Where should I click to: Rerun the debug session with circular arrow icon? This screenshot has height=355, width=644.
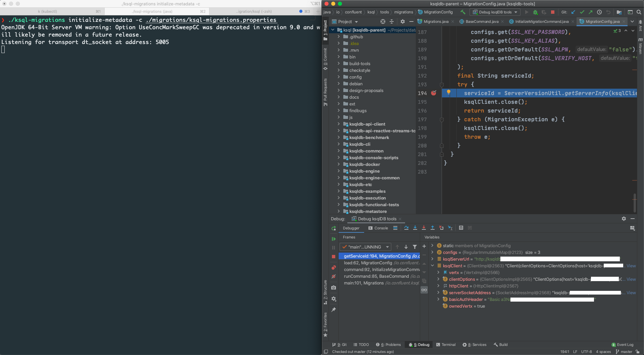334,228
